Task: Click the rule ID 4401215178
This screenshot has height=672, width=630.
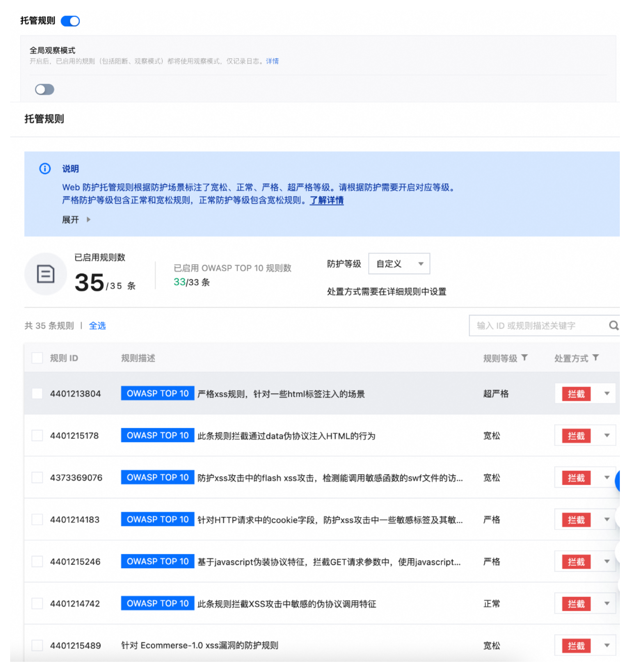Action: coord(74,435)
